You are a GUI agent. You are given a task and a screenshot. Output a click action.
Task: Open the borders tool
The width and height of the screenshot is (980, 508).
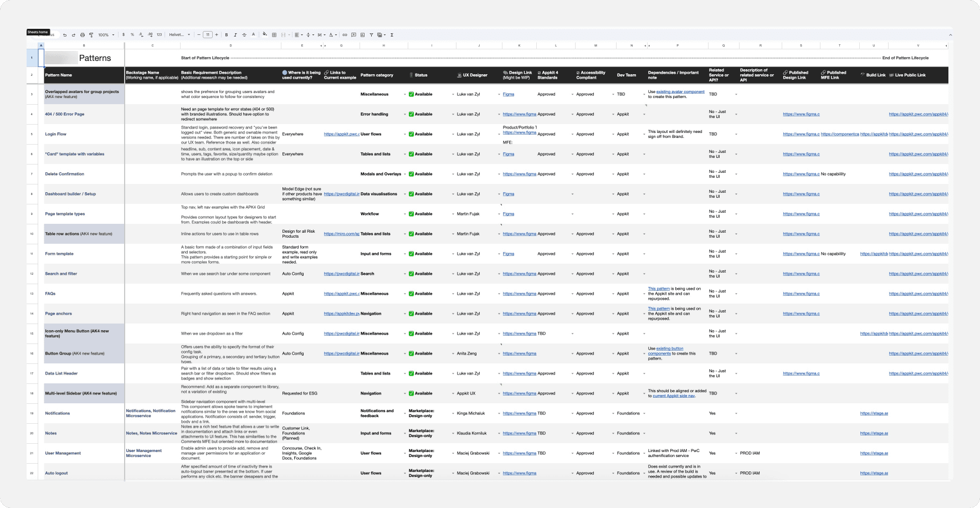274,35
